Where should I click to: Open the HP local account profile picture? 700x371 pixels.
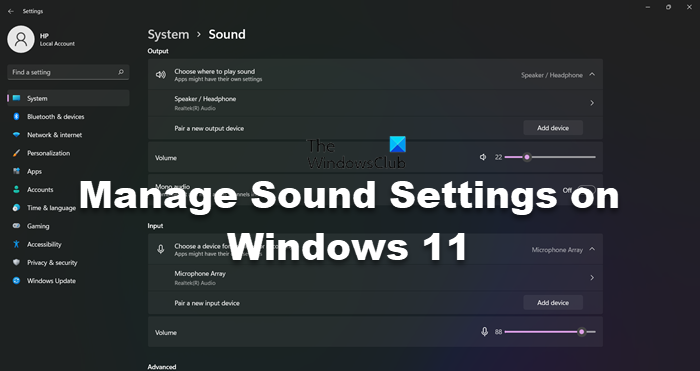[21, 39]
